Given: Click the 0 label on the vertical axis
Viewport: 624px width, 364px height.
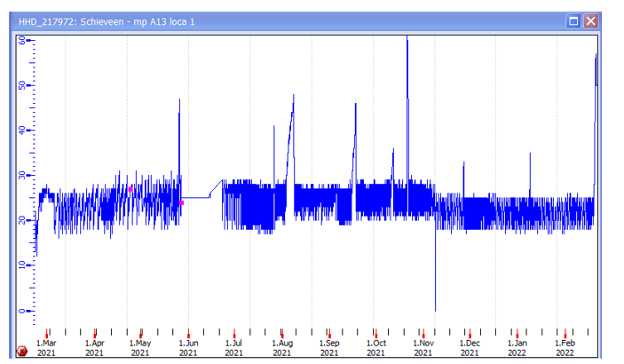Looking at the screenshot, I should point(22,311).
